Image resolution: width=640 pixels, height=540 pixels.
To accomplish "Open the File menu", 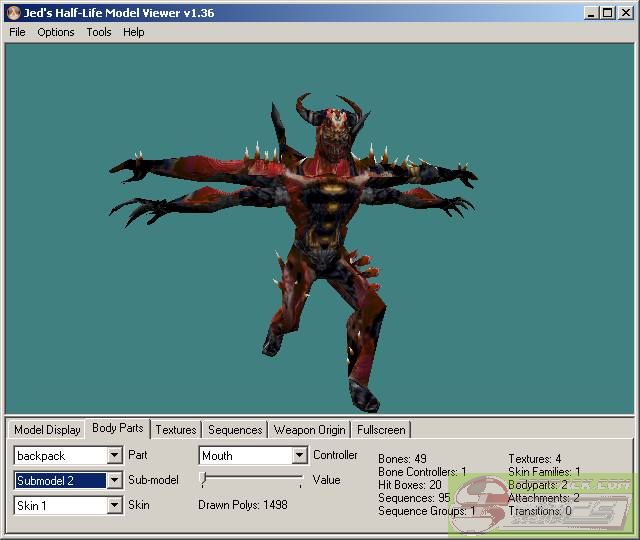I will tap(17, 32).
